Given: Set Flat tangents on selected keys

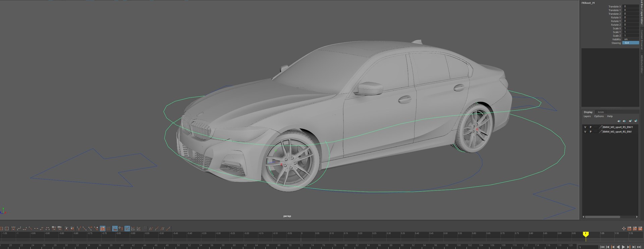Looking at the screenshot, I should coord(36,229).
